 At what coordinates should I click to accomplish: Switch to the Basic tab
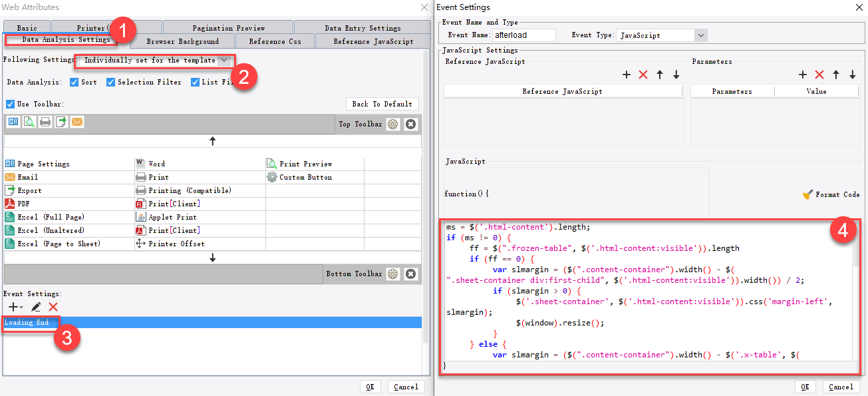tap(27, 28)
